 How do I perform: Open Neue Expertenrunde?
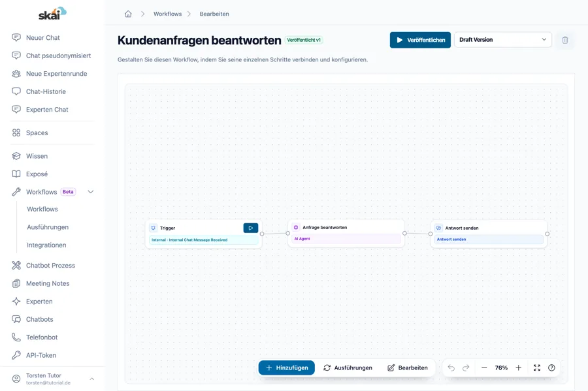(56, 73)
